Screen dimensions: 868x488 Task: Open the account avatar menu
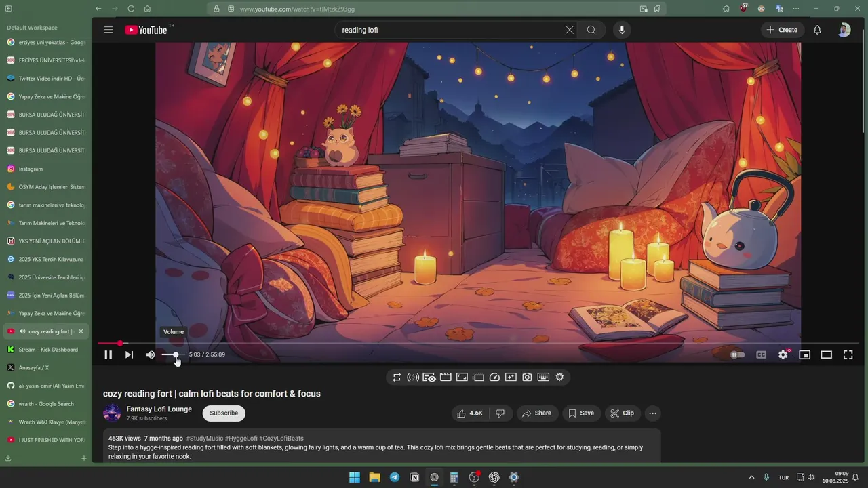[x=844, y=30]
